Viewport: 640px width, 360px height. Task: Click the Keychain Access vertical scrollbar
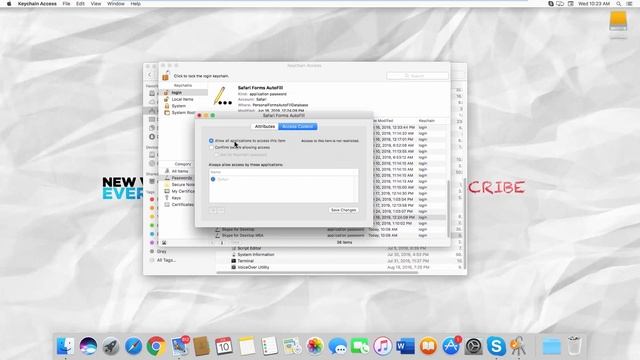click(x=448, y=208)
